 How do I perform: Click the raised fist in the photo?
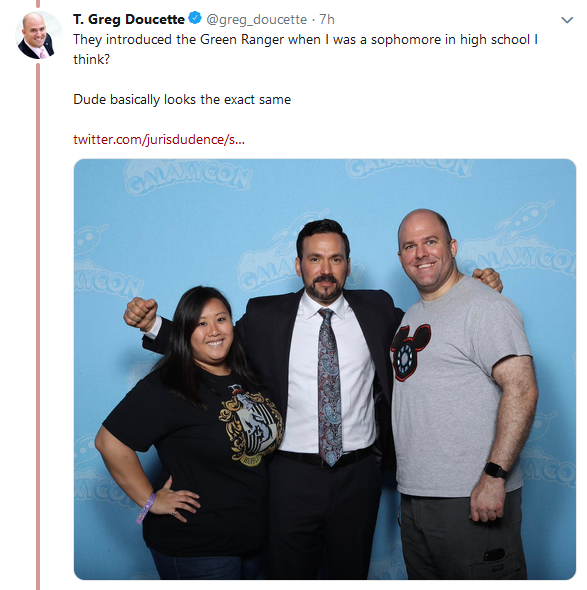(141, 313)
